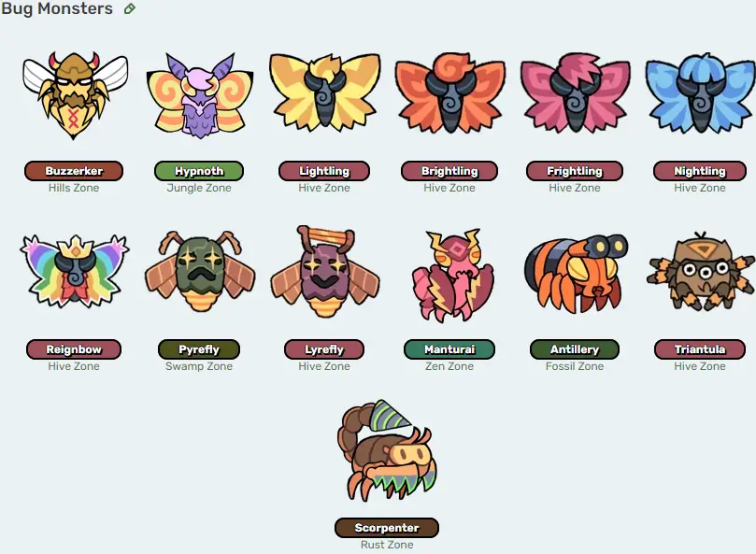The width and height of the screenshot is (756, 554).
Task: Click the Scorpenter scorpion sprite
Action: tap(387, 451)
